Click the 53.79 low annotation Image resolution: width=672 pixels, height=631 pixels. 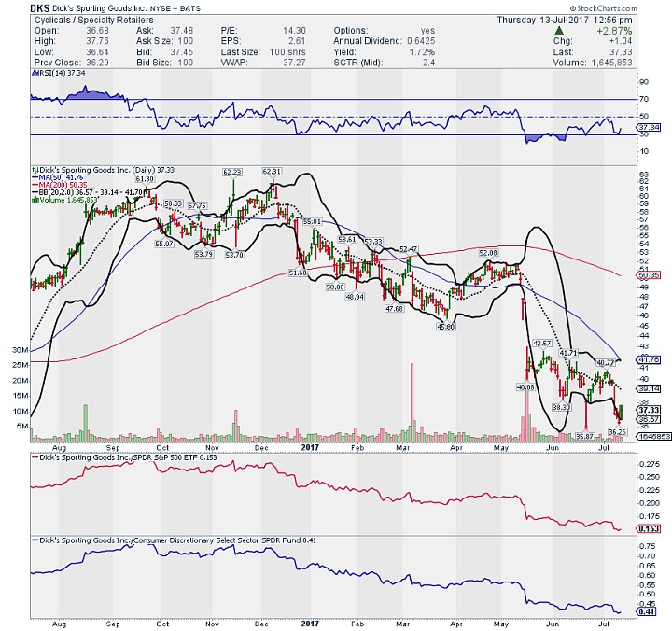[x=203, y=254]
